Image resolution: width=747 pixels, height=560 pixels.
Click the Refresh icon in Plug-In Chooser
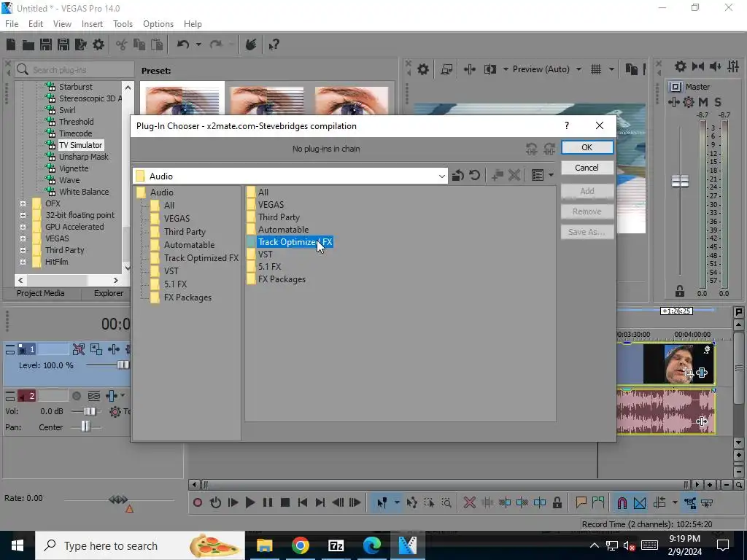474,175
